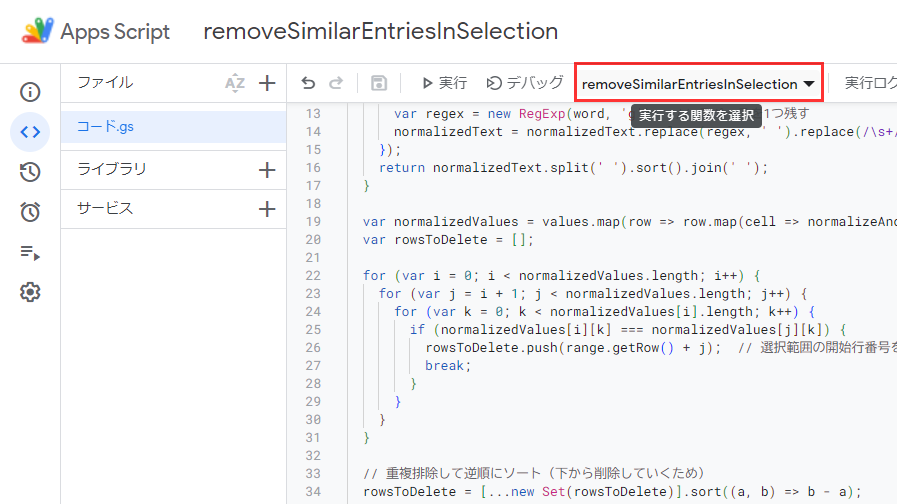Viewport: 897px width, 504px height.
Task: Start debugging with デバッグ button
Action: (x=524, y=84)
